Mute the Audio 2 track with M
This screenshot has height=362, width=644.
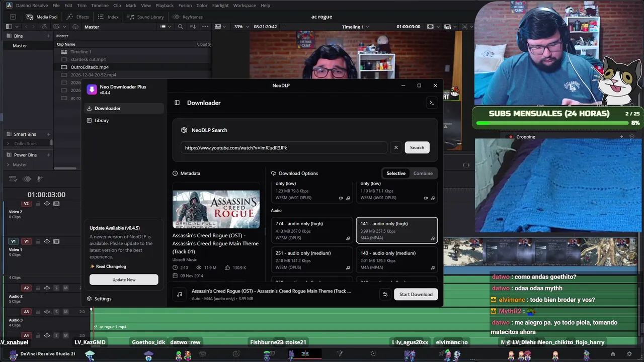coord(65,288)
